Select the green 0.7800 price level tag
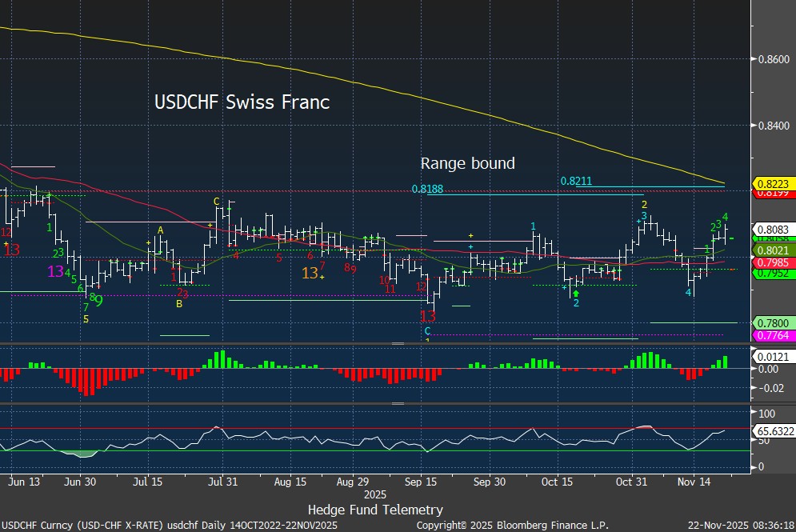Image resolution: width=796 pixels, height=532 pixels. (772, 322)
